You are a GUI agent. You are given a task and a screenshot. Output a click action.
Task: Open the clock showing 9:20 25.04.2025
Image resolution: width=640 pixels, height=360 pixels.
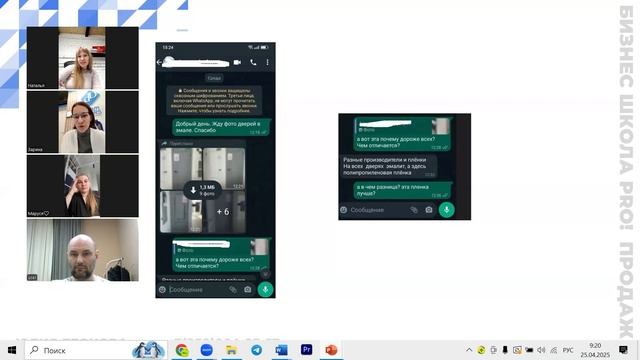pyautogui.click(x=595, y=350)
